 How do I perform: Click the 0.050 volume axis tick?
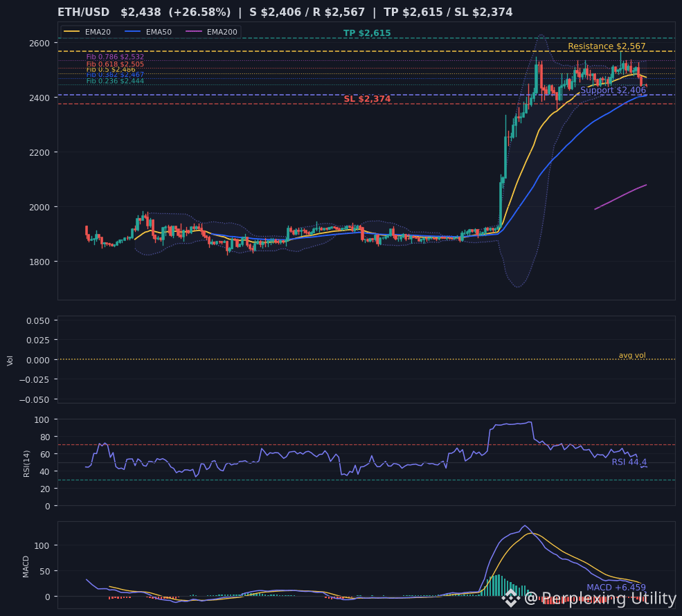[x=38, y=321]
